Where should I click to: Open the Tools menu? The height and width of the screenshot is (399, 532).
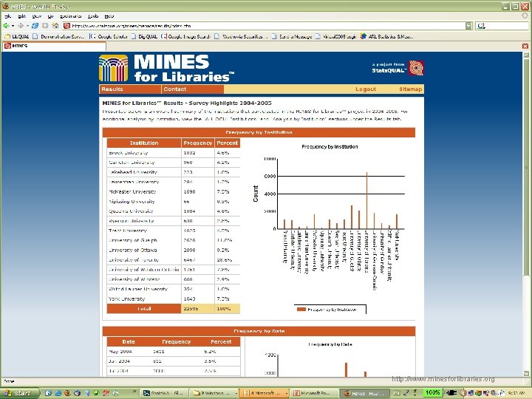click(x=93, y=16)
